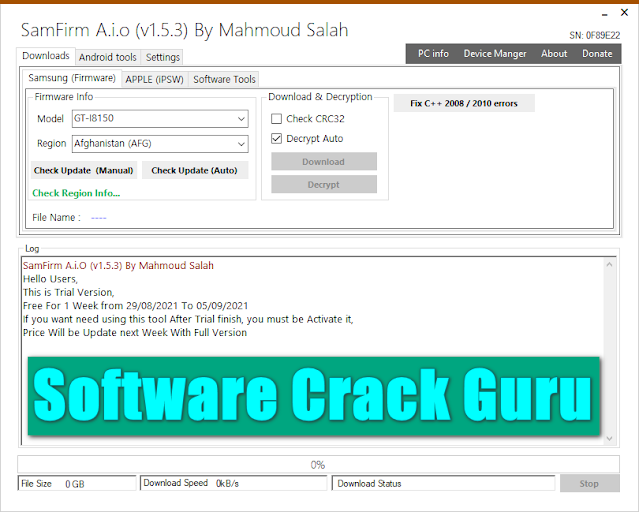Select the APPLE (IPSW) tab
This screenshot has height=512, width=639.
[154, 79]
